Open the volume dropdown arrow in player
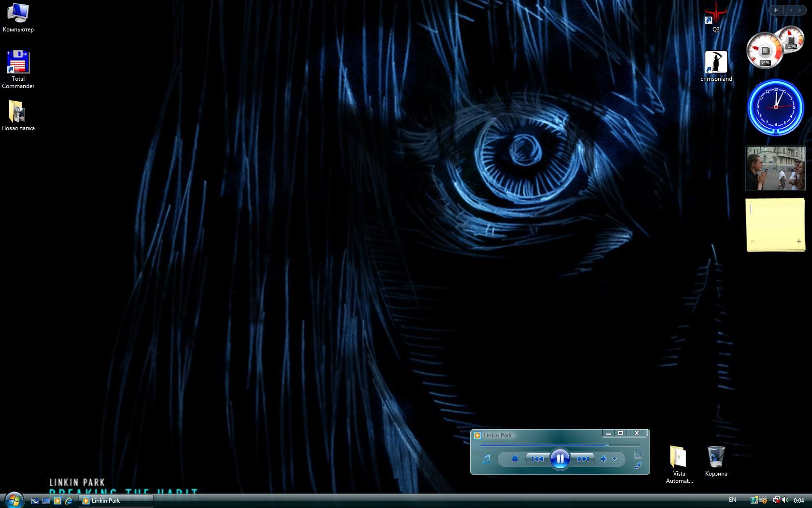This screenshot has height=508, width=812. (615, 459)
